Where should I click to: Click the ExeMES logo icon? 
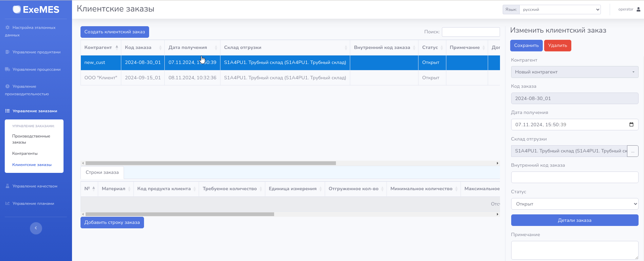coord(17,10)
